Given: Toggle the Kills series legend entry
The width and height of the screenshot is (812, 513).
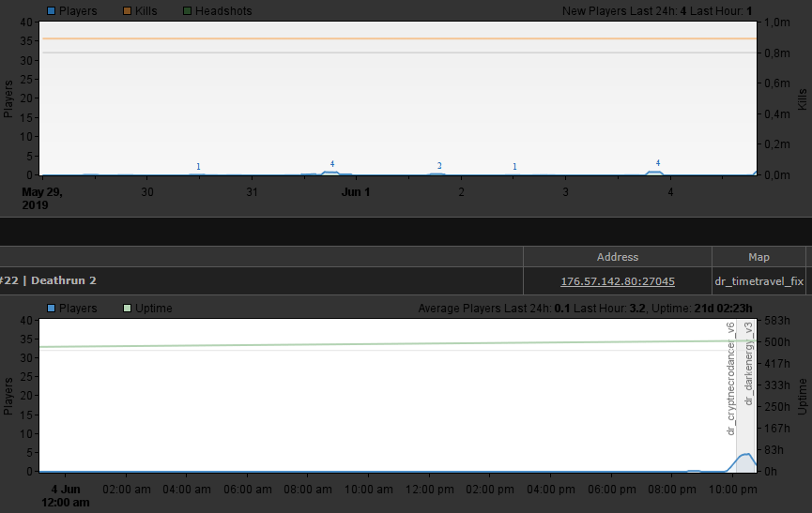Looking at the screenshot, I should (x=140, y=11).
